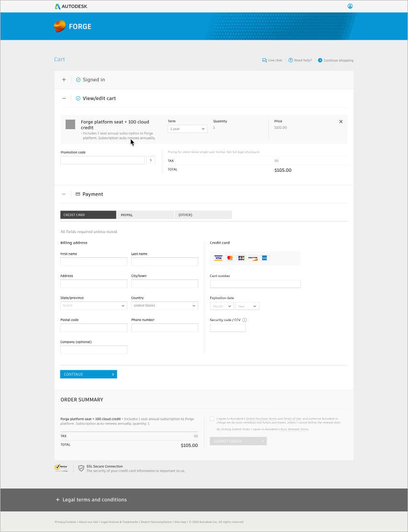
Task: Click the JCB card icon
Action: (x=241, y=258)
